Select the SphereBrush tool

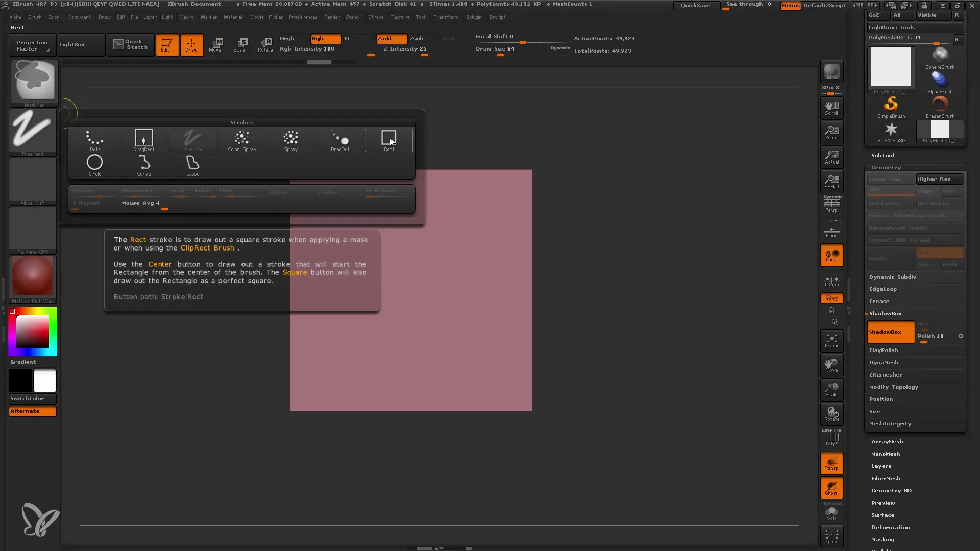click(940, 58)
